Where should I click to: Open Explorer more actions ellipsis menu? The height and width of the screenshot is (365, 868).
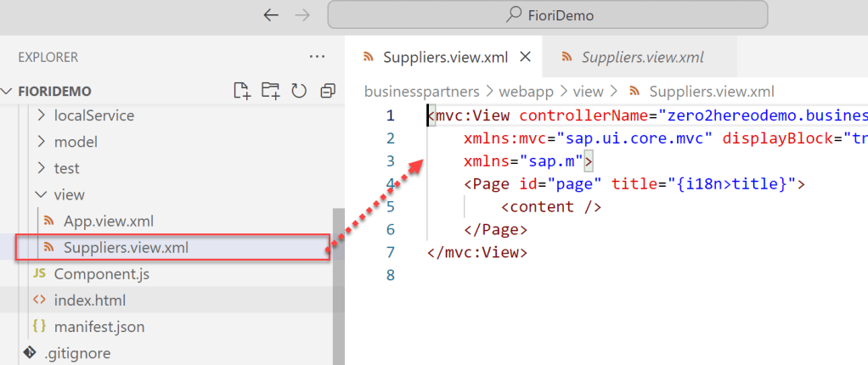(x=317, y=57)
